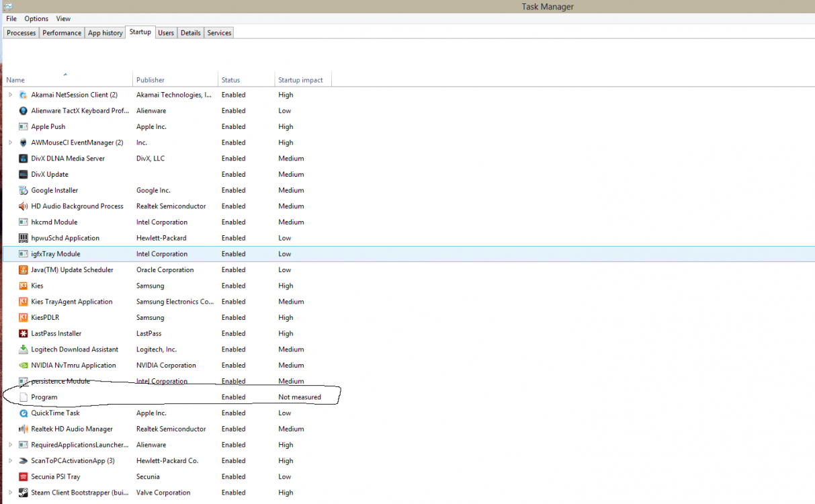Click the LastPass Installer icon

[x=24, y=333]
